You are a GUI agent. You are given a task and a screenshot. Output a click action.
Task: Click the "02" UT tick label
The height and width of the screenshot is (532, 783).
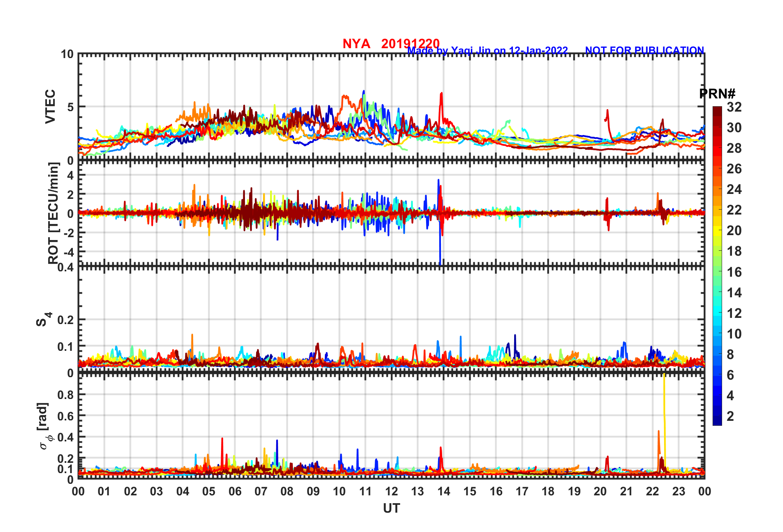pyautogui.click(x=130, y=491)
